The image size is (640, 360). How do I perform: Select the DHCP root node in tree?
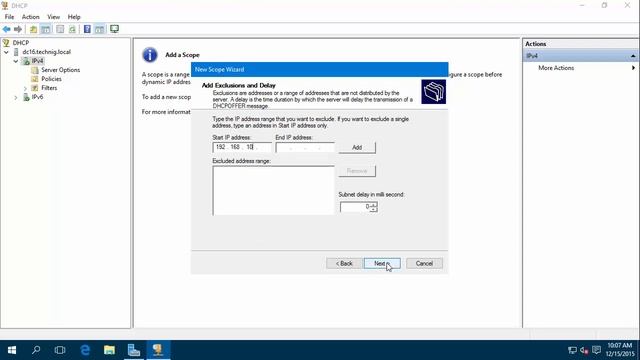tap(20, 43)
